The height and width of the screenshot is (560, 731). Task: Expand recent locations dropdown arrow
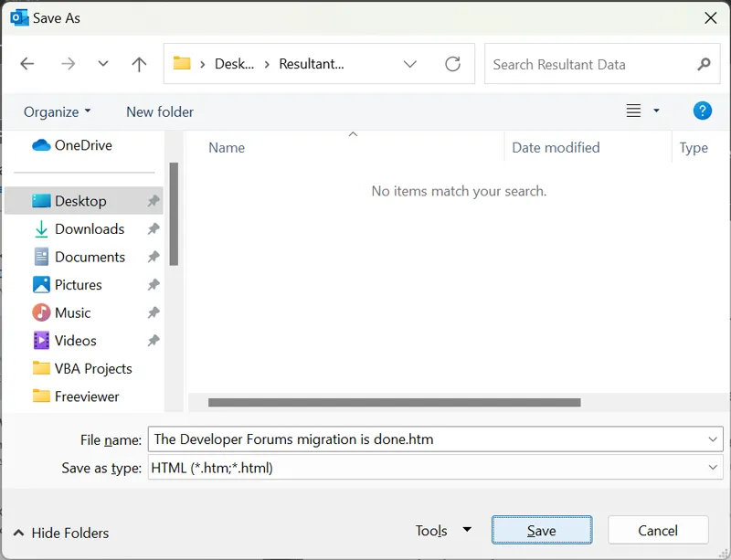click(102, 64)
